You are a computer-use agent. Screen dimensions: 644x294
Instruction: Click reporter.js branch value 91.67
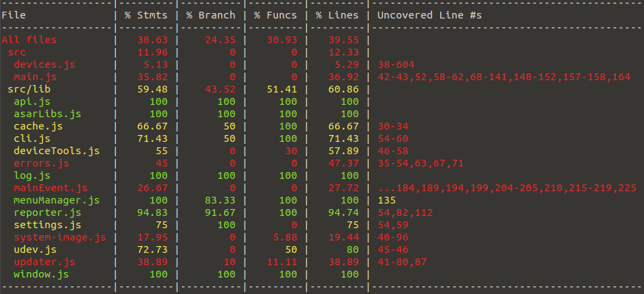[x=220, y=212]
